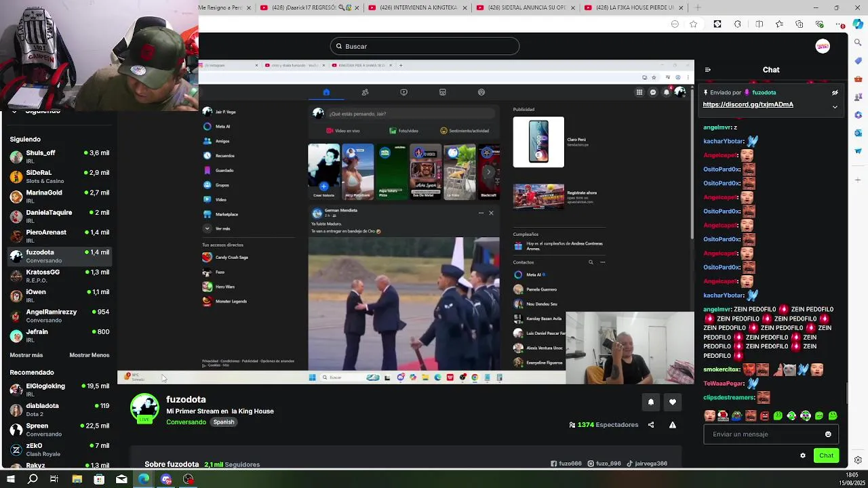This screenshot has height=488, width=868.
Task: Open browser settings and more menu
Action: 841,24
